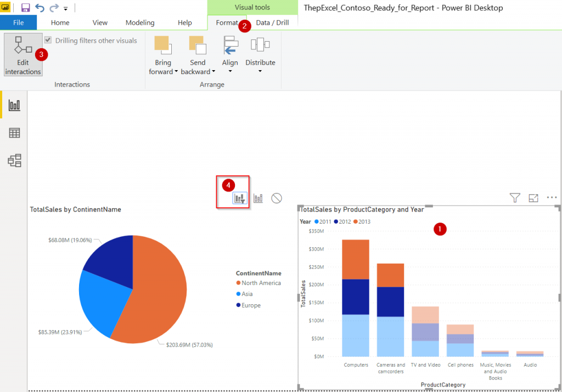562x392 pixels.
Task: Expand the Bring forward dropdown arrow
Action: (176, 71)
